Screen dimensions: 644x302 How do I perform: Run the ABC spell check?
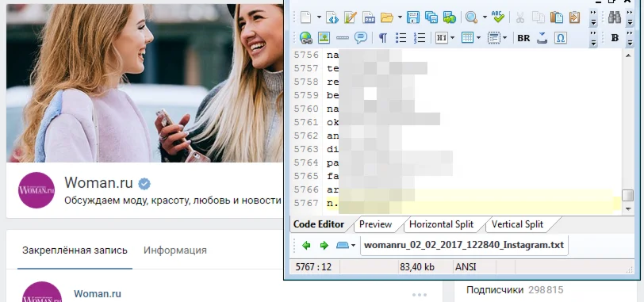point(498,17)
